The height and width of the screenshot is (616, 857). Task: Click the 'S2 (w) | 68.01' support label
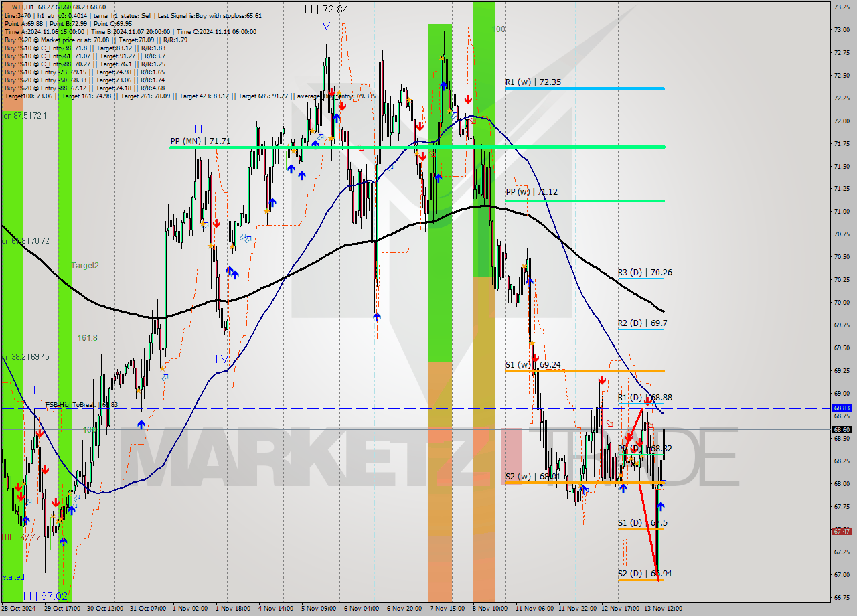(x=532, y=477)
